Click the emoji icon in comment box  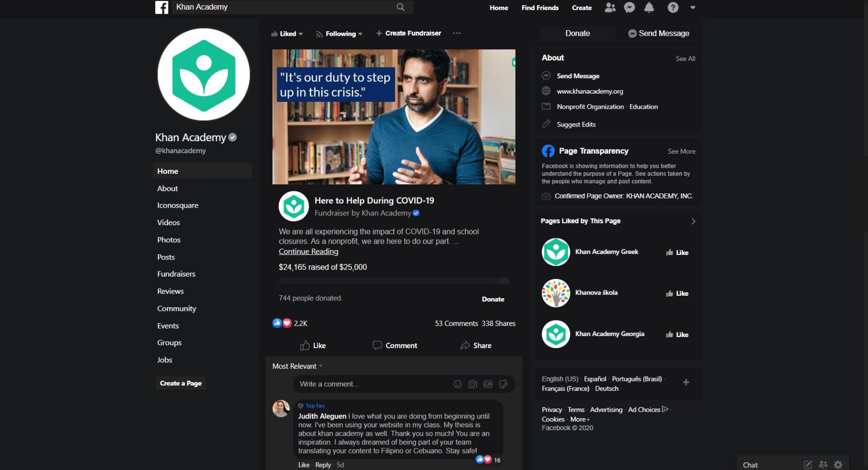coord(458,384)
